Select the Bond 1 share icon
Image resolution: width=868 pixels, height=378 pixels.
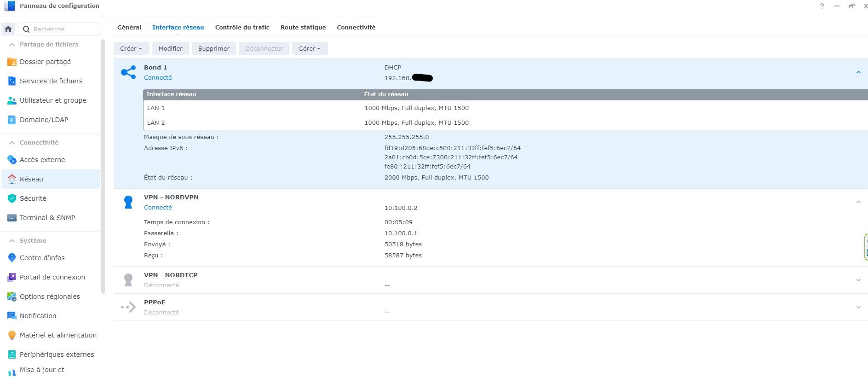128,72
